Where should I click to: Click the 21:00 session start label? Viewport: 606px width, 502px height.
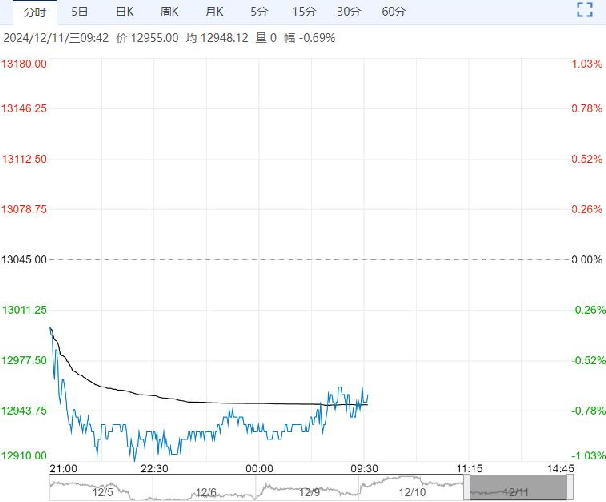point(62,468)
